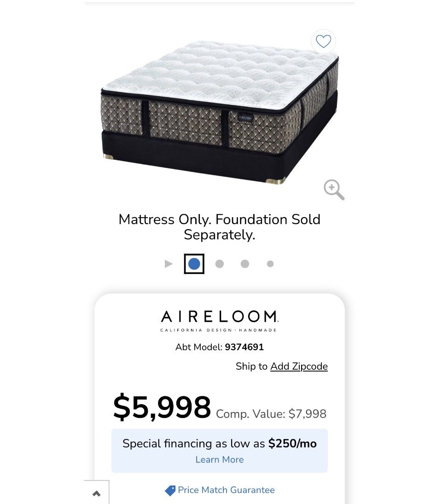The height and width of the screenshot is (504, 442).
Task: Select the third carousel indicator dot
Action: pyautogui.click(x=245, y=264)
